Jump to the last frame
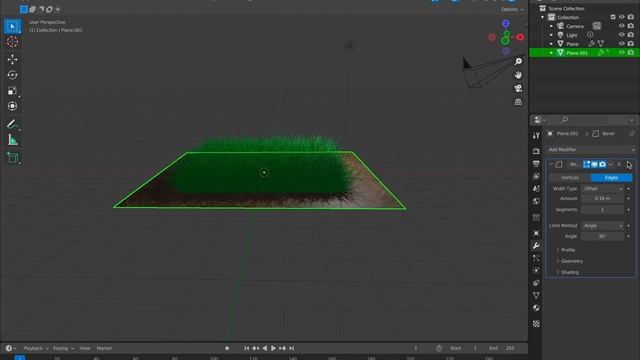 291,349
